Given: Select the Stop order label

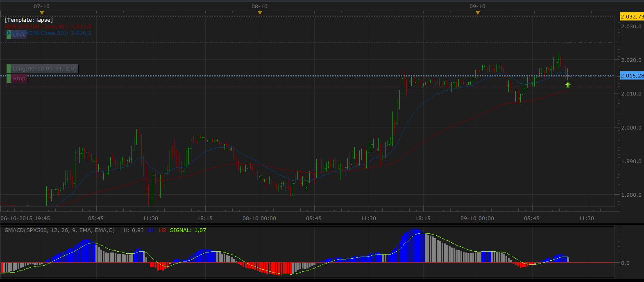Looking at the screenshot, I should pyautogui.click(x=19, y=79).
